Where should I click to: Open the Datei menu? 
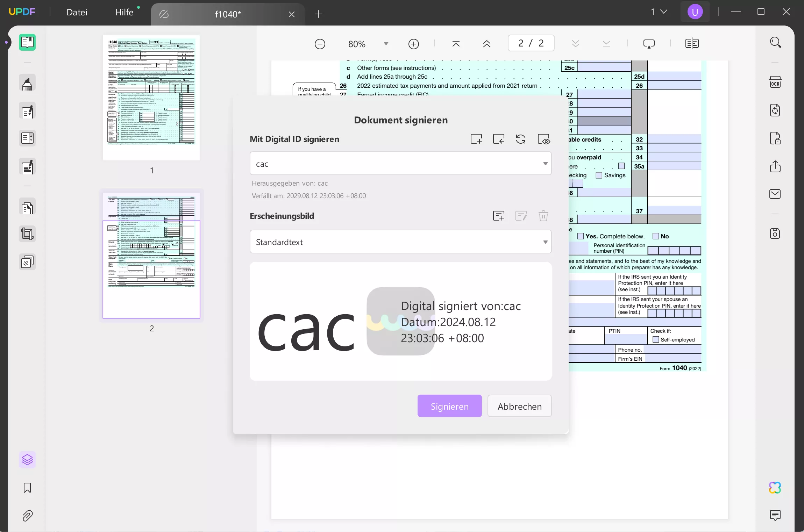[x=77, y=12]
